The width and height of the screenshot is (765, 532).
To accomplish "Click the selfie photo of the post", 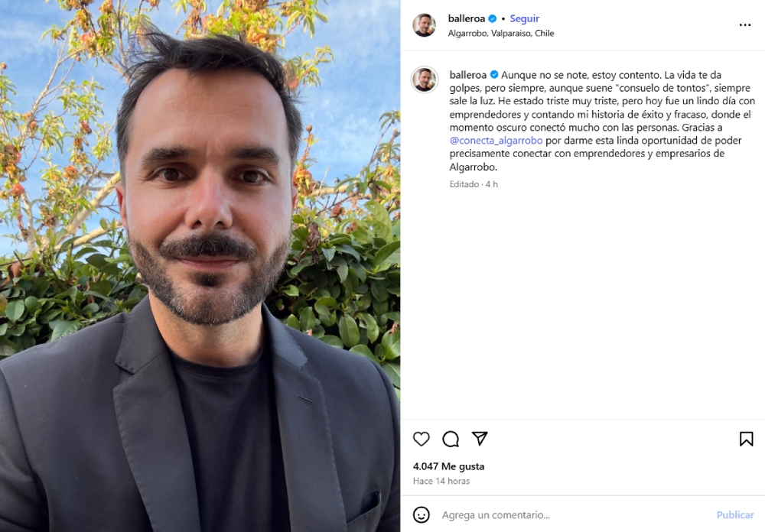I will 200,266.
